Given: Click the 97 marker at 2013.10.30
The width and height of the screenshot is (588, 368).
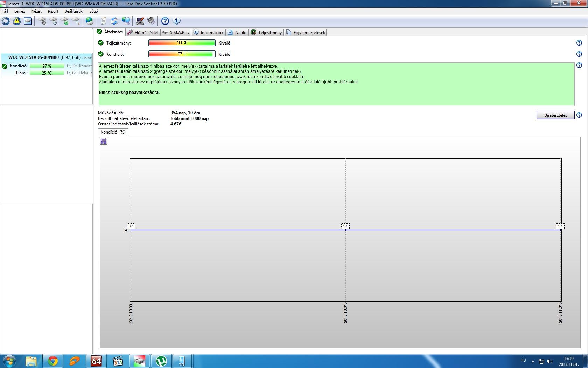Looking at the screenshot, I should (x=131, y=226).
